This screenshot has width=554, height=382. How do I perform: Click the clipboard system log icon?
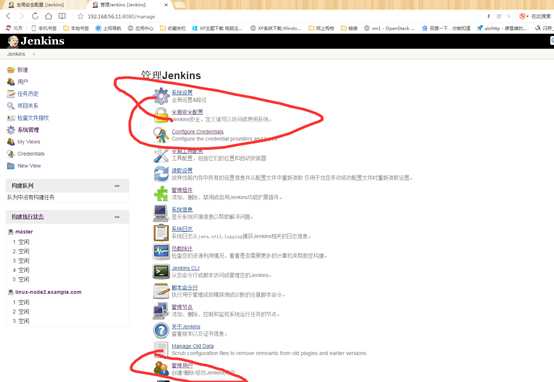pyautogui.click(x=161, y=233)
